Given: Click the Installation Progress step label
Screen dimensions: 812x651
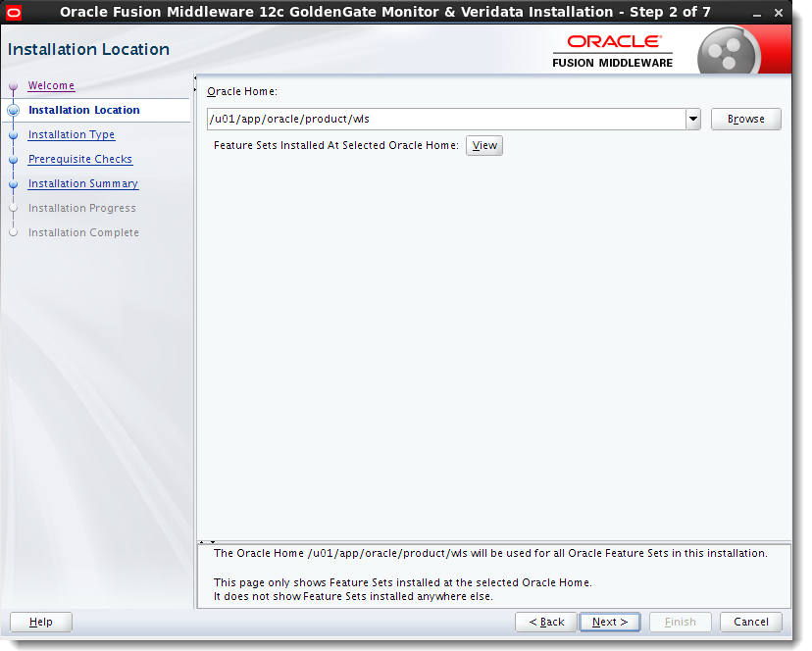Looking at the screenshot, I should point(81,208).
